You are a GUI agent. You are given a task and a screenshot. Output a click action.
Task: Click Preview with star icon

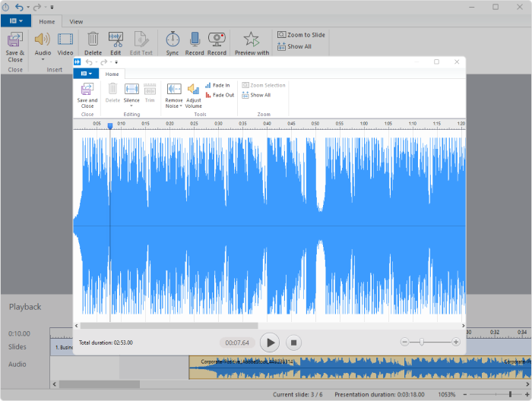click(252, 39)
